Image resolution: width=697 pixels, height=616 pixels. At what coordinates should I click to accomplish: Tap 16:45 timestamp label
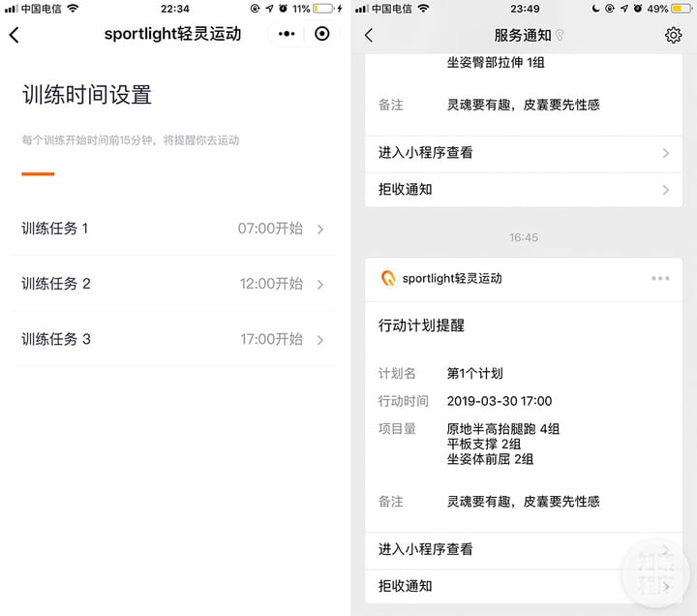point(523,237)
